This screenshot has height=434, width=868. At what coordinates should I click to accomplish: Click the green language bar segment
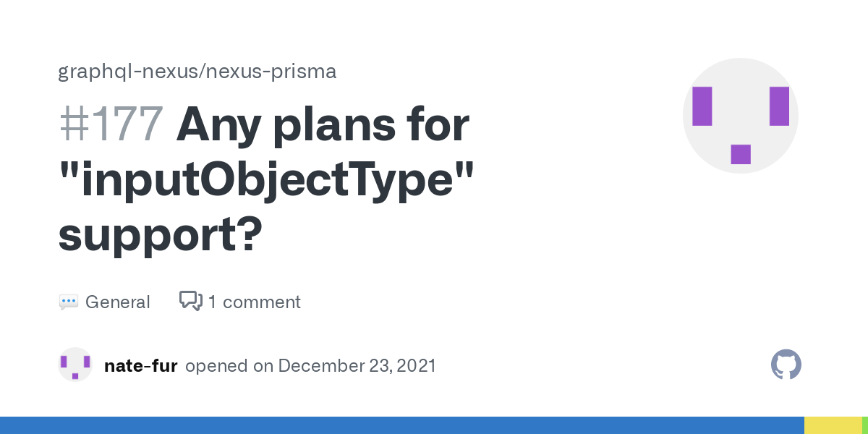[x=865, y=425]
